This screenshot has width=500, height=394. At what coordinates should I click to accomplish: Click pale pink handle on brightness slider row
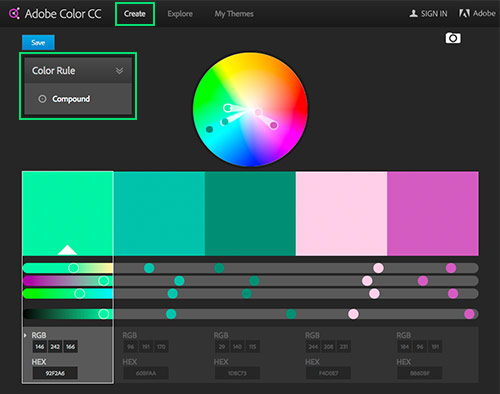(353, 314)
